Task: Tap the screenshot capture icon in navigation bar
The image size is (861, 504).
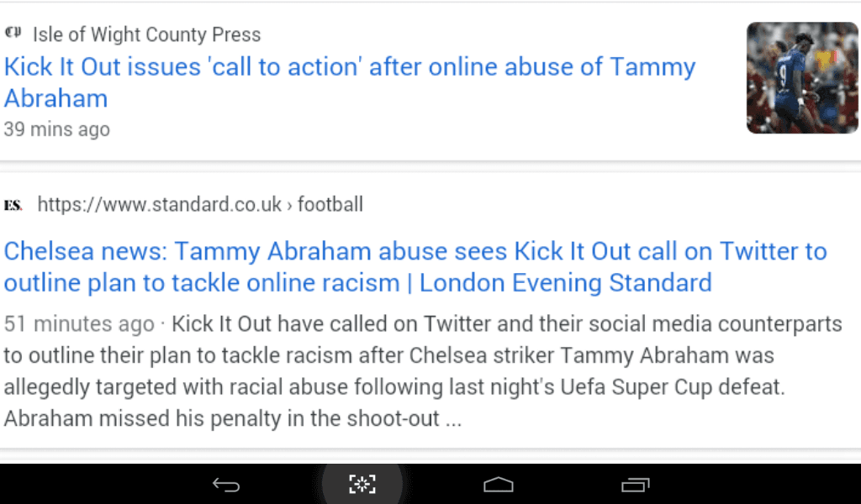Action: coord(362,484)
